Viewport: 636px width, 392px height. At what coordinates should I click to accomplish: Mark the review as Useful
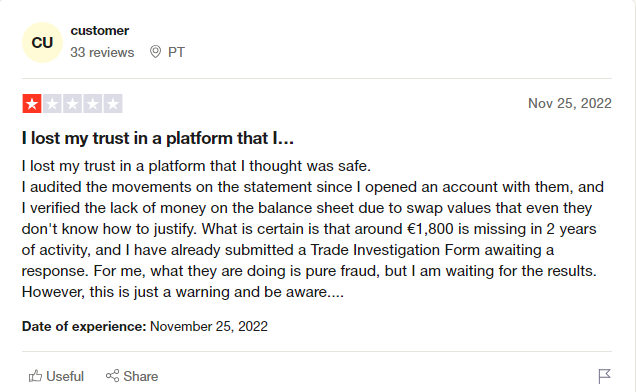[x=56, y=376]
